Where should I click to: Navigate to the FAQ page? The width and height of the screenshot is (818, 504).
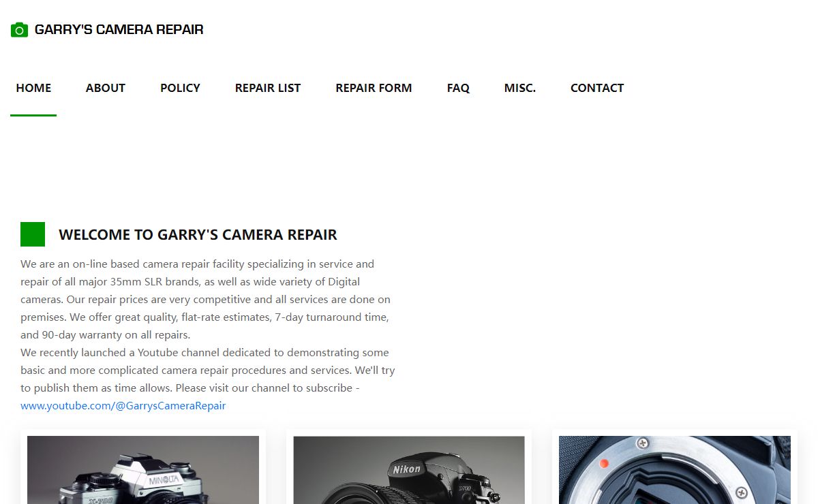point(458,88)
